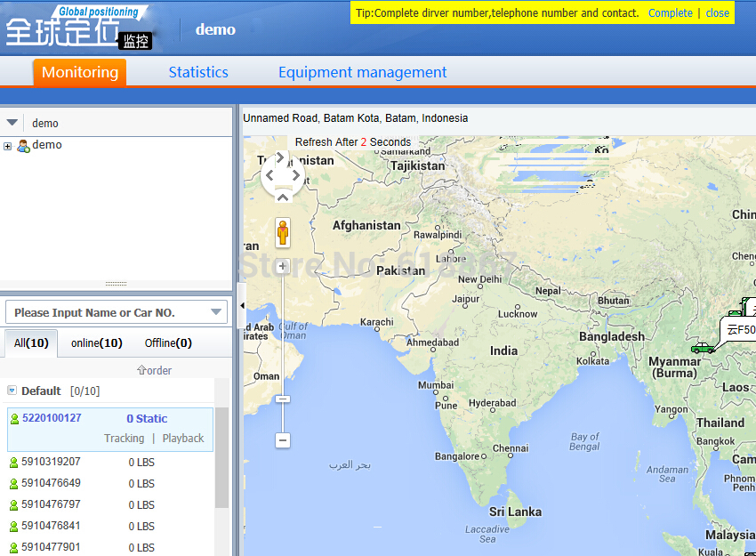
Task: Click the demo user account icon in tree
Action: point(23,145)
